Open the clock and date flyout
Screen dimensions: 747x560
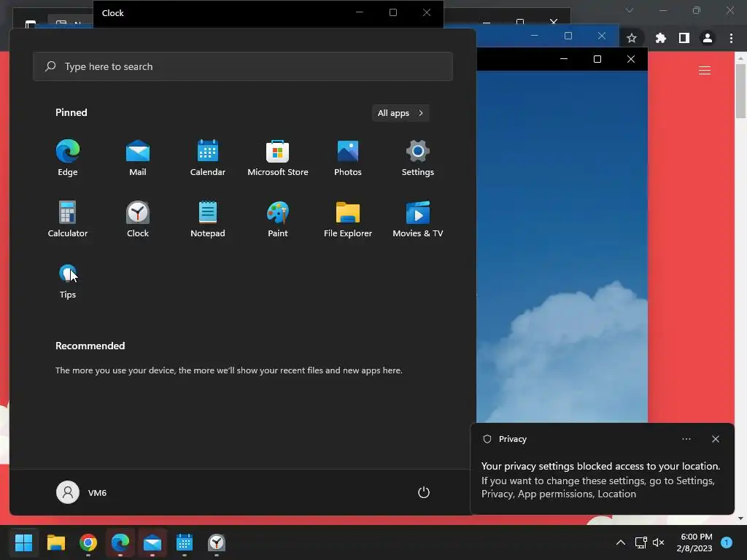click(x=694, y=542)
